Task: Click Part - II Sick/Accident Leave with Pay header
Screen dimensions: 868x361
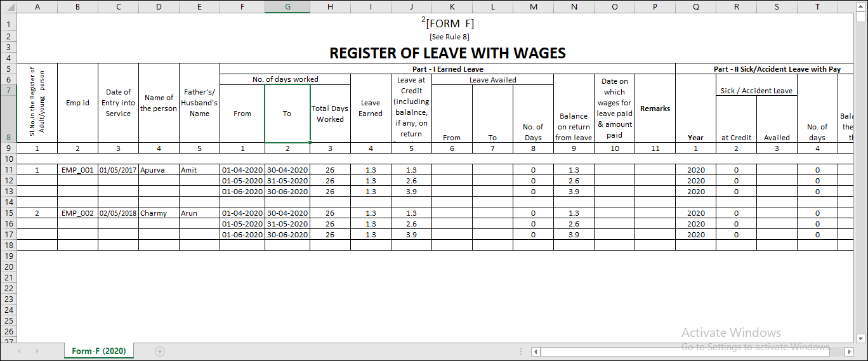Action: tap(777, 69)
